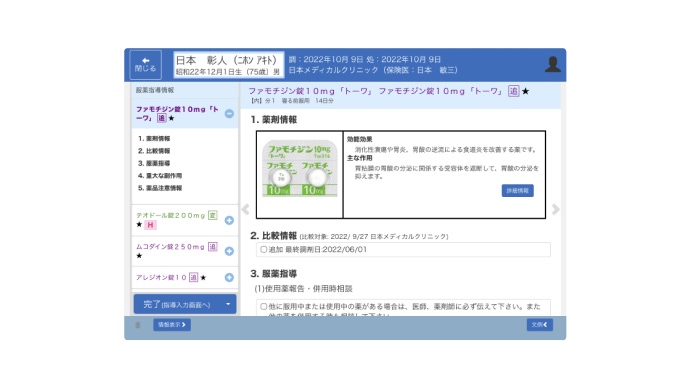
Task: Click the 3. 服薬指導 main section heading
Action: (274, 274)
